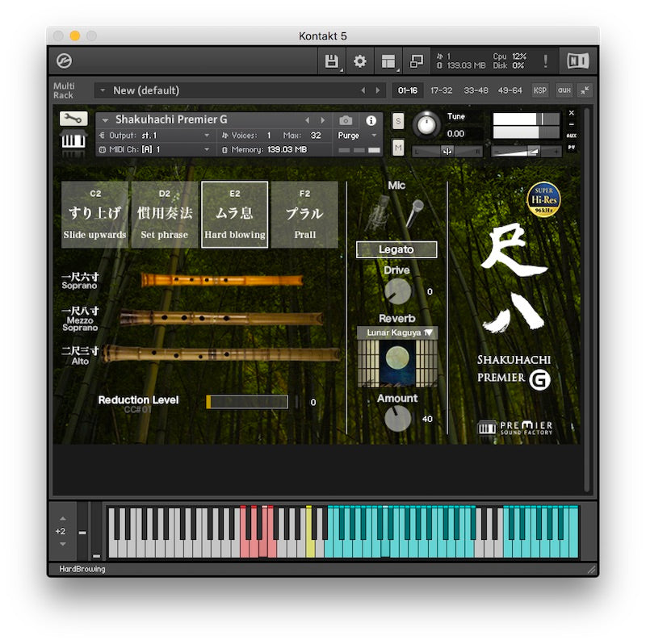This screenshot has width=646, height=644.
Task: Open the Lunar Kaguya reverb dropdown
Action: [x=396, y=332]
